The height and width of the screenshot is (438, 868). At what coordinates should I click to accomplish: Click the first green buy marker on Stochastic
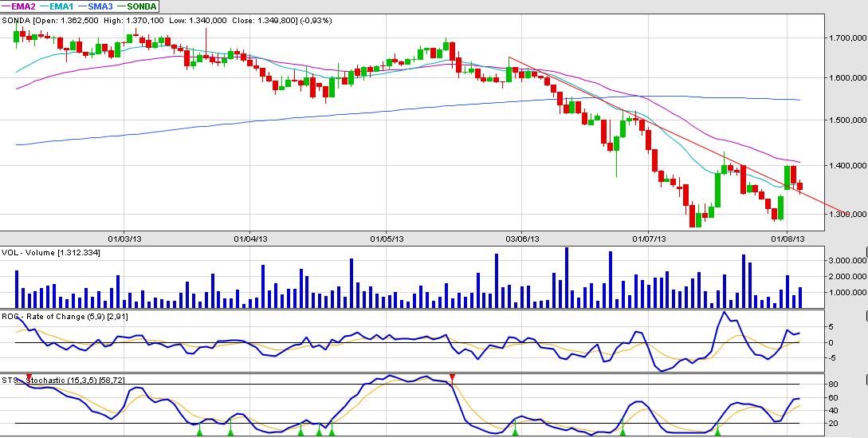200,432
